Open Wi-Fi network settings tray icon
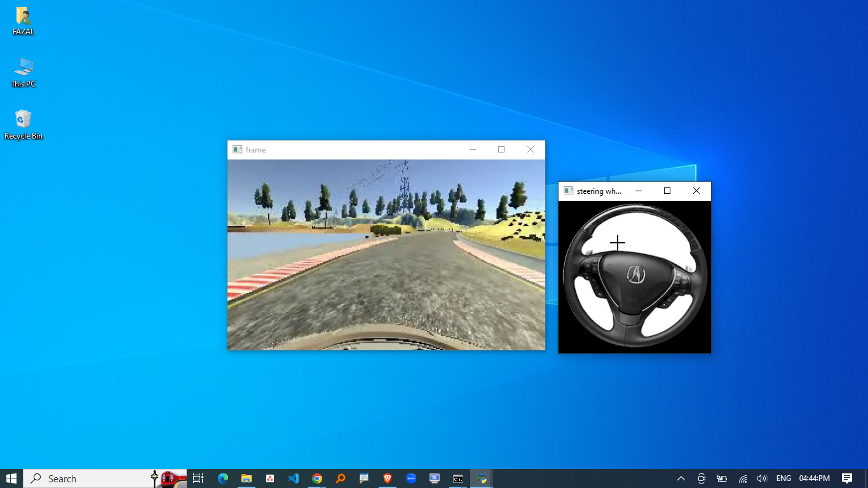 coord(742,478)
